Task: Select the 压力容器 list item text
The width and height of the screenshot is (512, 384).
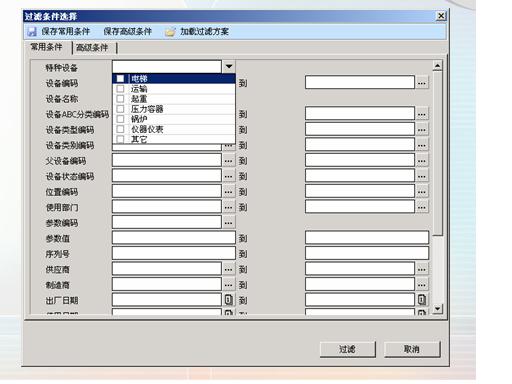Action: coord(147,109)
